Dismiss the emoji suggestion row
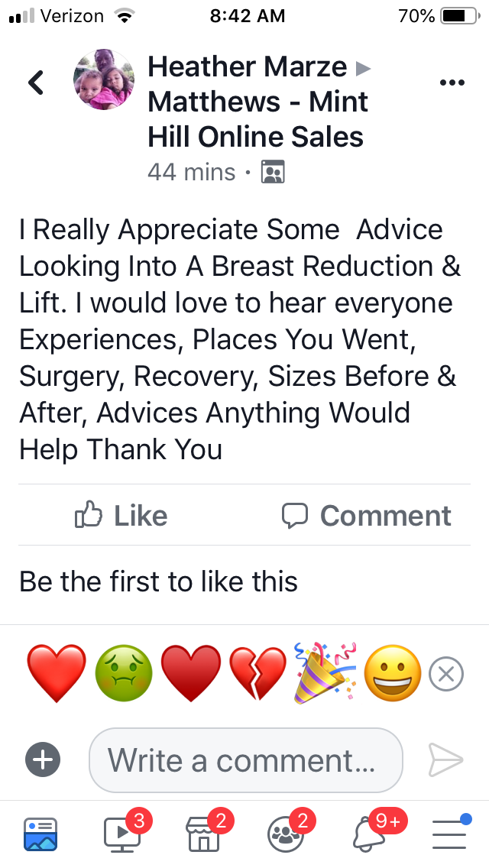Screen dimensions: 489x868 click(445, 674)
